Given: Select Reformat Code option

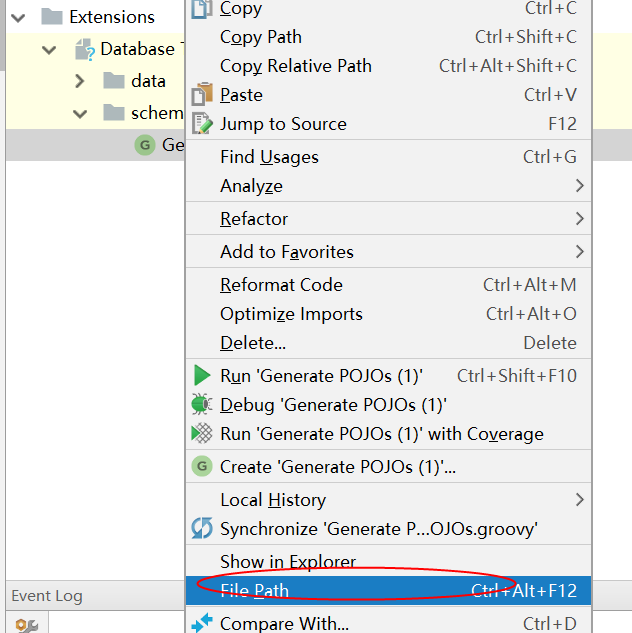Looking at the screenshot, I should click(281, 285).
